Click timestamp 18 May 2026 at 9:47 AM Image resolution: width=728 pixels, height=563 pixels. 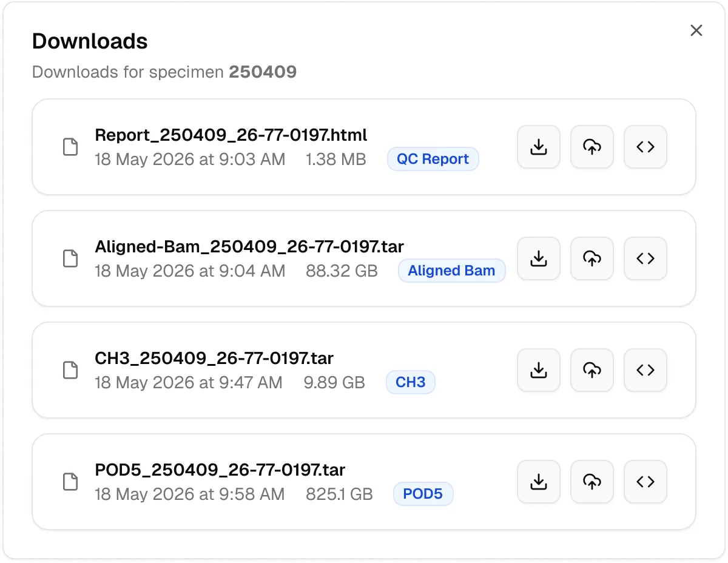(189, 383)
